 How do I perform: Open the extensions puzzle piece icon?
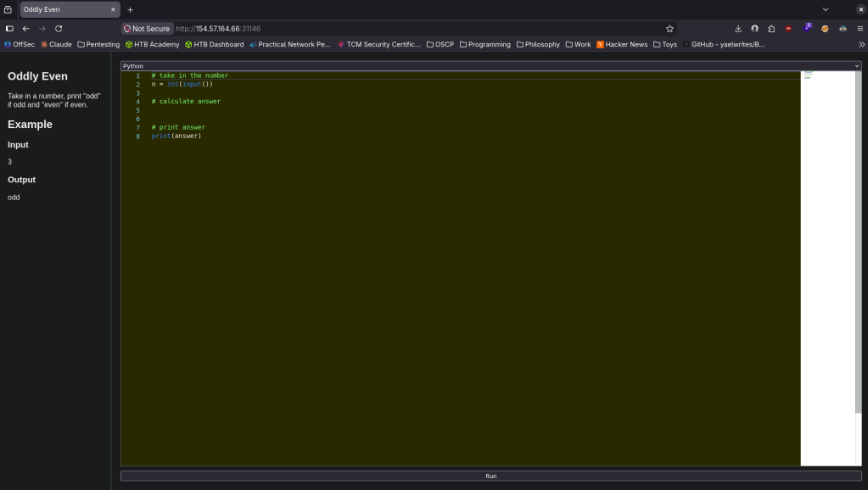click(771, 28)
